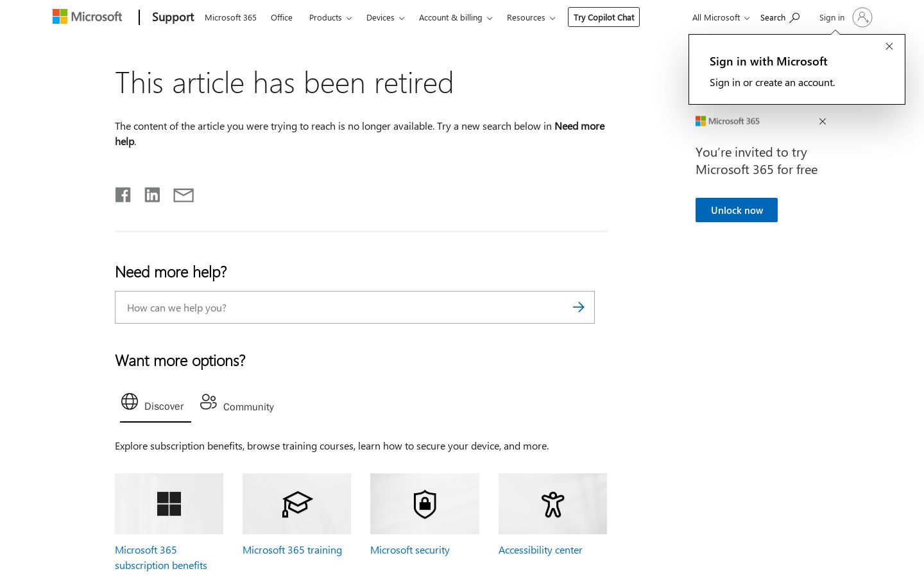
Task: Close the Sign in with Microsoft popup
Action: tap(889, 46)
